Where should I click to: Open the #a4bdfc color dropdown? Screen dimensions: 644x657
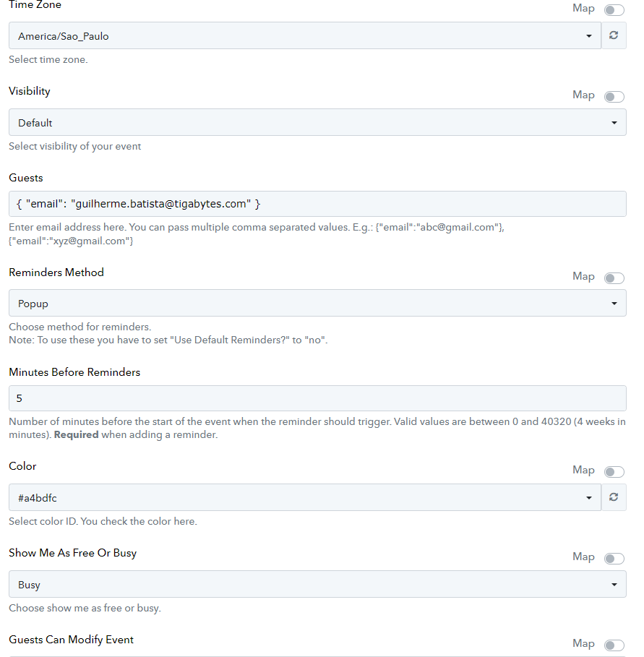pos(305,497)
